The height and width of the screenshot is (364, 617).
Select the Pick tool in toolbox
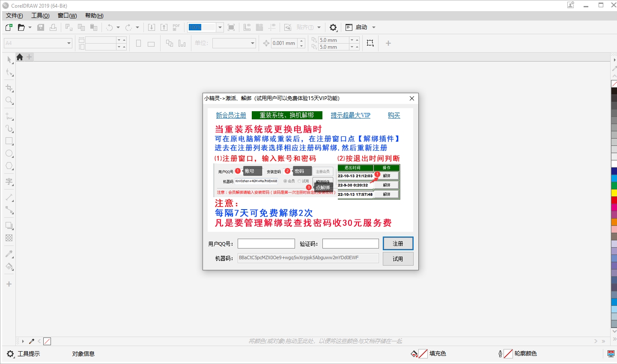point(9,60)
